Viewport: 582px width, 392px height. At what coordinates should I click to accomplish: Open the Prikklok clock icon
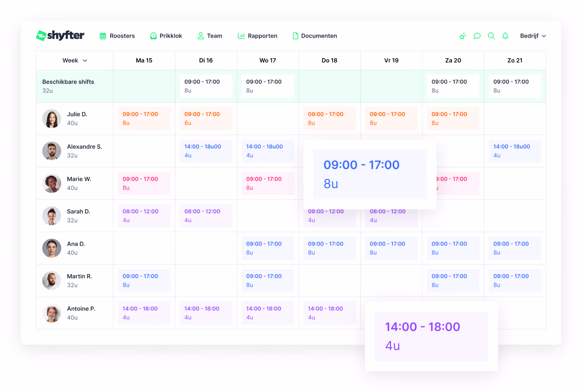(153, 36)
